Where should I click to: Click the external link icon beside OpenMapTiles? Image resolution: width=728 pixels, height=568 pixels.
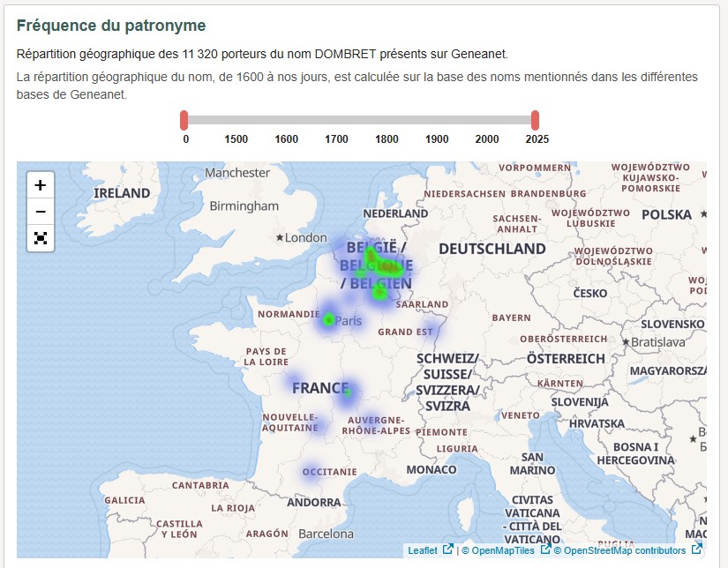(x=544, y=549)
